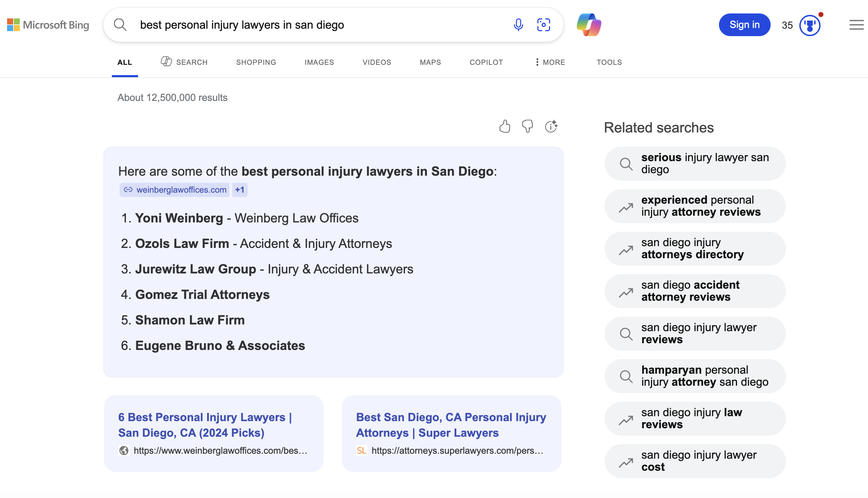Click the weinberglawoffices.com/bes… URL text
The width and height of the screenshot is (868, 498).
pyautogui.click(x=221, y=451)
